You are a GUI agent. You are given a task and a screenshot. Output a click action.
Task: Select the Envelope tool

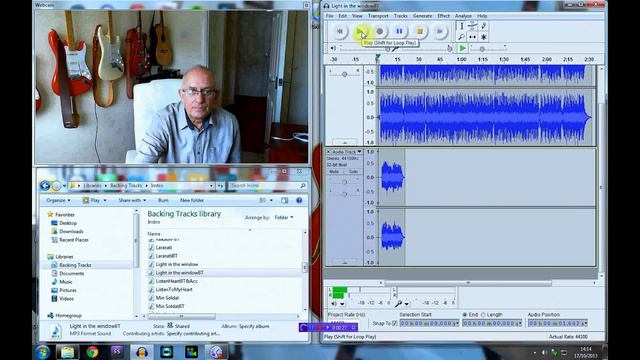pos(472,26)
